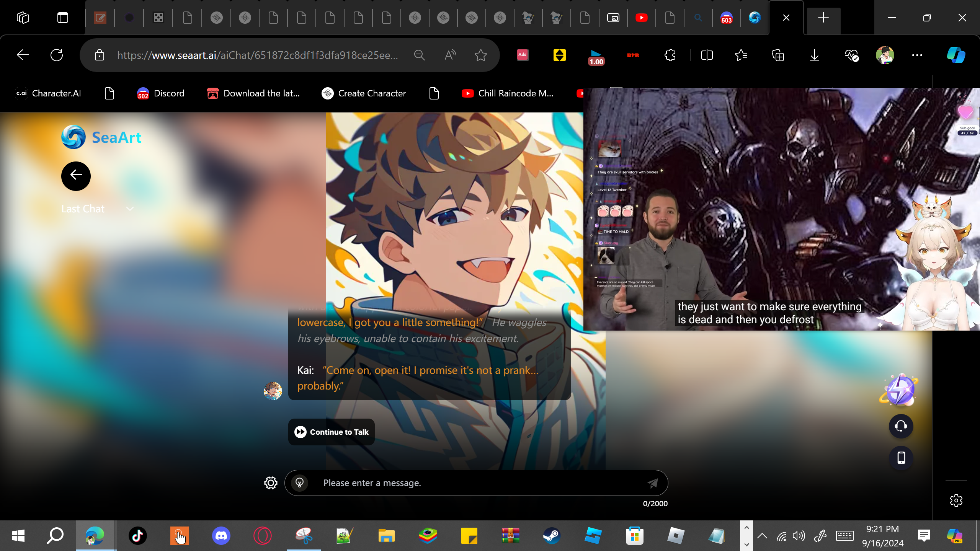980x551 pixels.
Task: Open the Windows Start menu
Action: [x=18, y=536]
